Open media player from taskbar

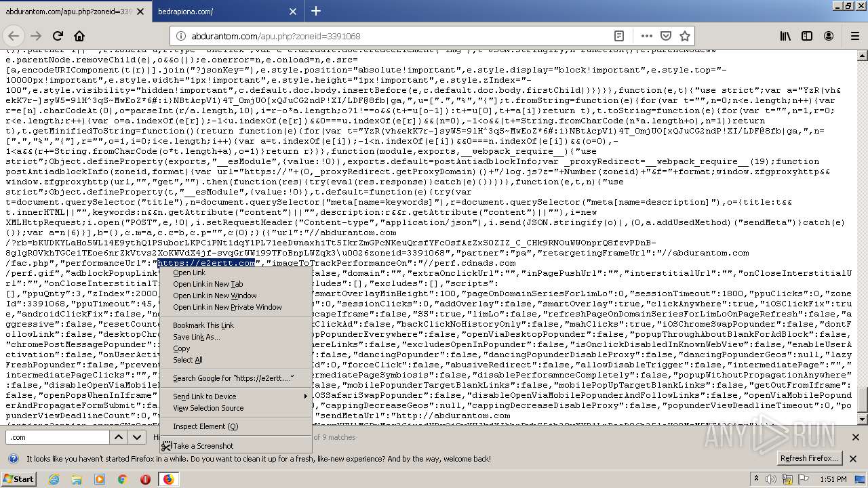click(x=100, y=479)
